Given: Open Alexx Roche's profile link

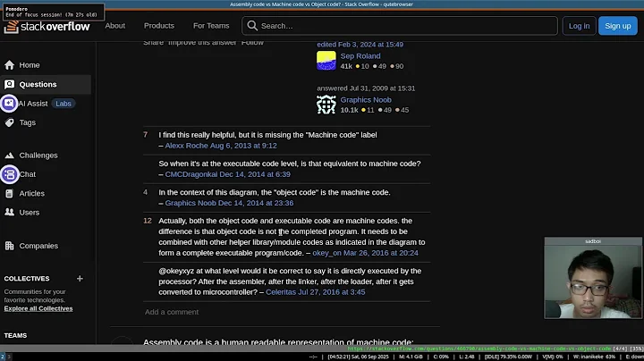Looking at the screenshot, I should 186,146.
